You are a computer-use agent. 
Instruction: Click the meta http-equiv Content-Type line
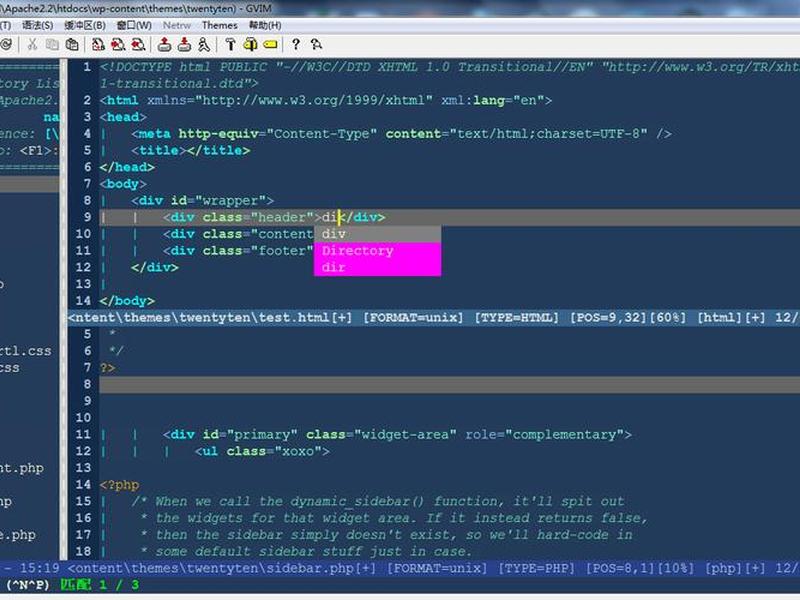401,134
